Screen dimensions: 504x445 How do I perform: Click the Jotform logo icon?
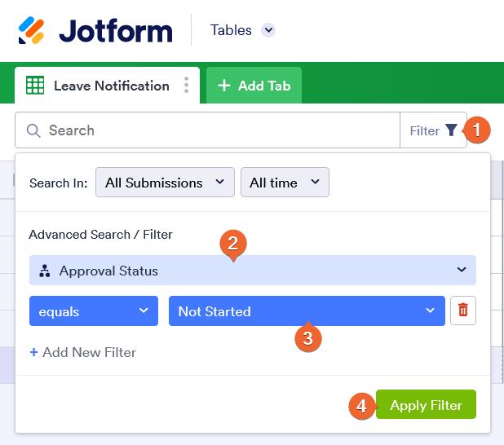(32, 31)
